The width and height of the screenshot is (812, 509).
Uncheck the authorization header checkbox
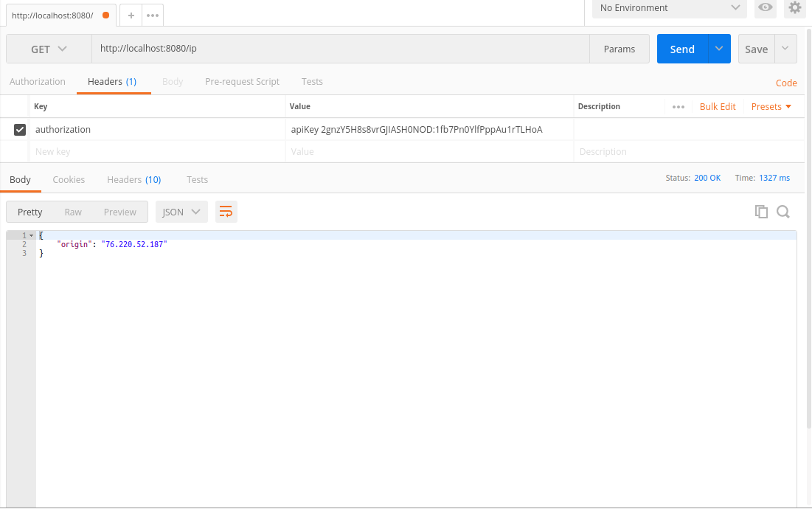tap(20, 130)
